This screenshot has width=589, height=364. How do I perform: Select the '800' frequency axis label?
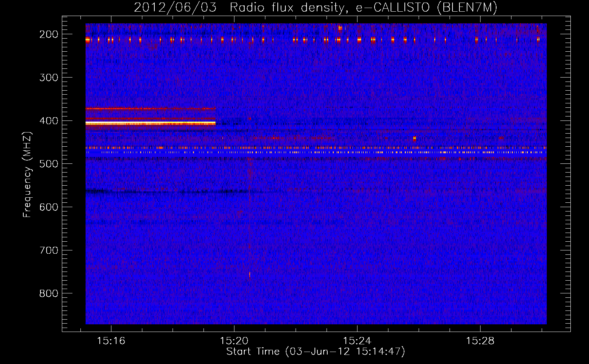coord(49,294)
